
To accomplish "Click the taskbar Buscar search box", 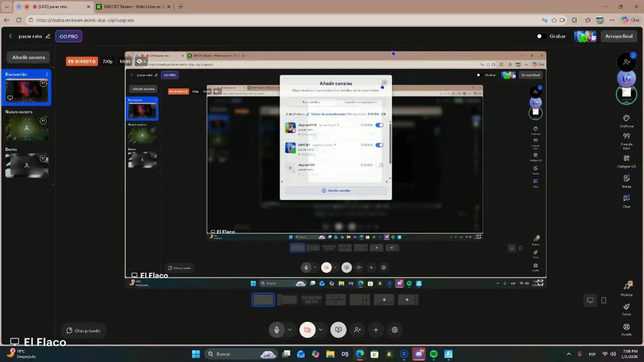I will 242,354.
